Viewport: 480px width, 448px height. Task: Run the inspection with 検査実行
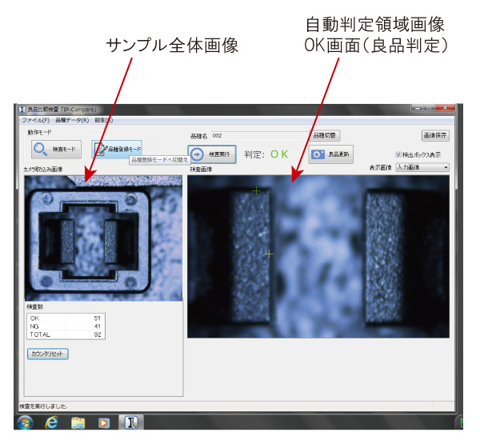click(x=212, y=154)
